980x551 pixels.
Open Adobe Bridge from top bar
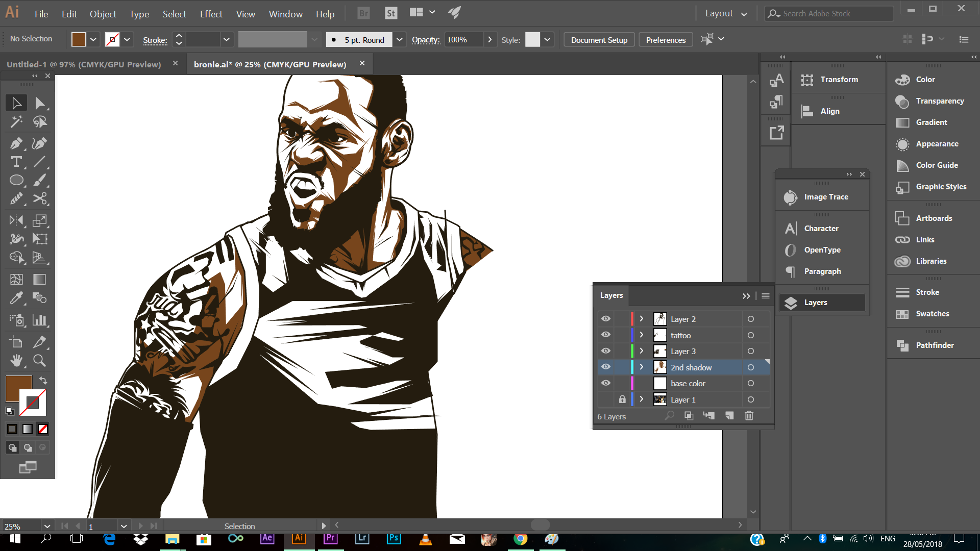pyautogui.click(x=363, y=13)
